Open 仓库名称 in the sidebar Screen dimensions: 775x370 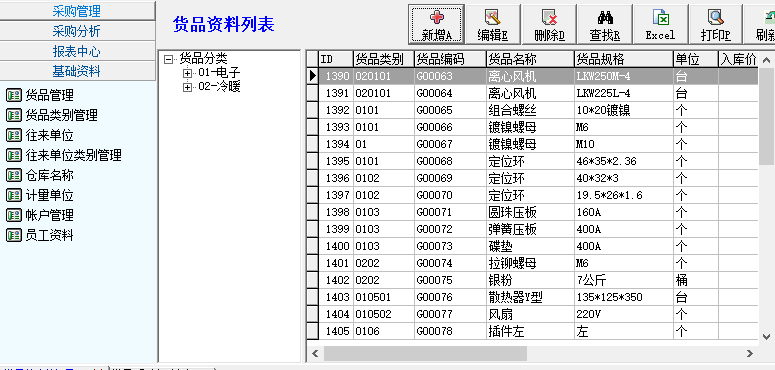coord(40,175)
